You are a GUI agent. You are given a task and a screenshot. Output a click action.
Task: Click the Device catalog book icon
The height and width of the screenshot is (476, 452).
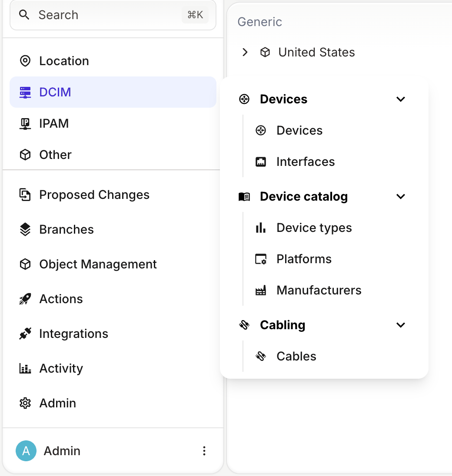(x=244, y=197)
